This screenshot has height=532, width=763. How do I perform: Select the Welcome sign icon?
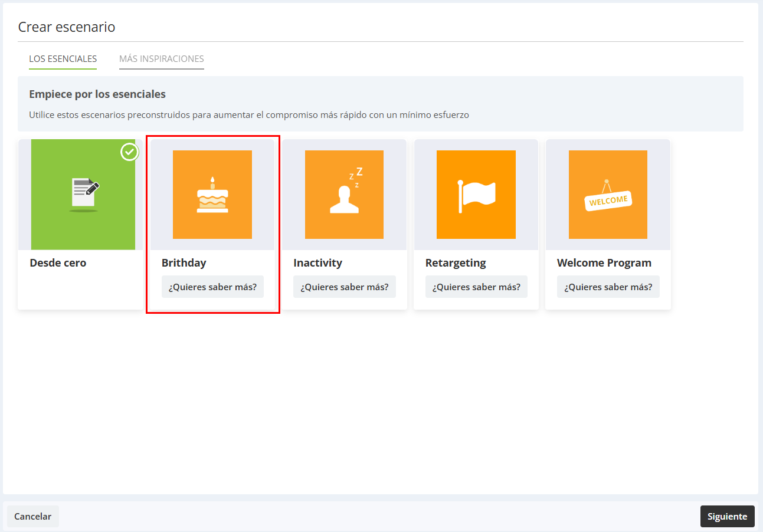(x=608, y=195)
